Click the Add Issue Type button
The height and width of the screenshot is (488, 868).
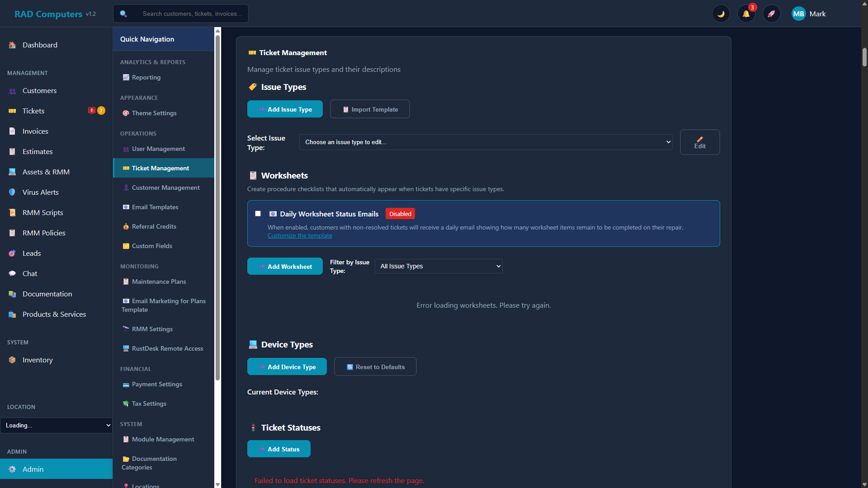click(x=285, y=109)
